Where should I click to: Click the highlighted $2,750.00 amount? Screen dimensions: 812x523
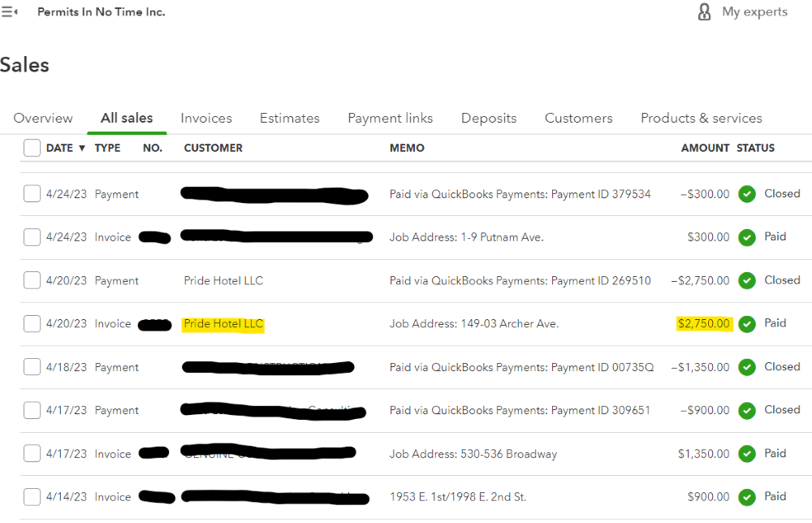[703, 323]
